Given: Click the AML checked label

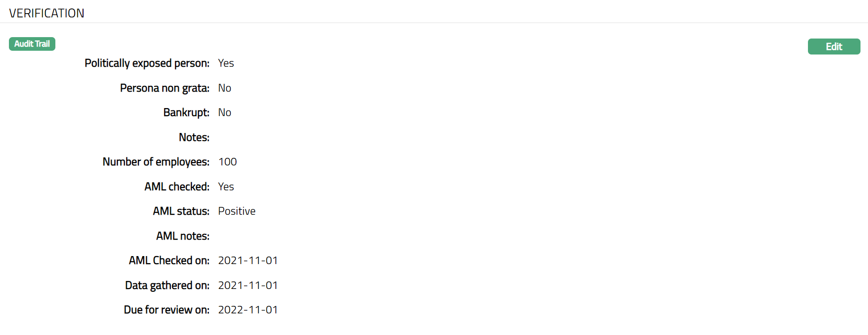Looking at the screenshot, I should (177, 187).
